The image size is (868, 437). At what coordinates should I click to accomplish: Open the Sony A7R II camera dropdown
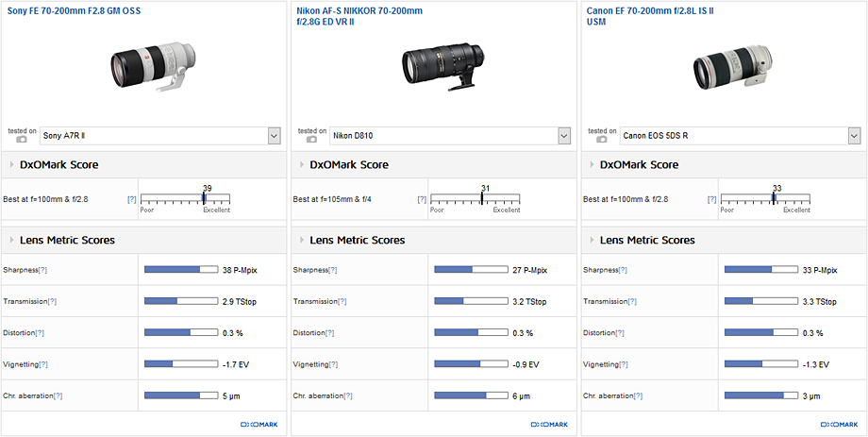[274, 136]
